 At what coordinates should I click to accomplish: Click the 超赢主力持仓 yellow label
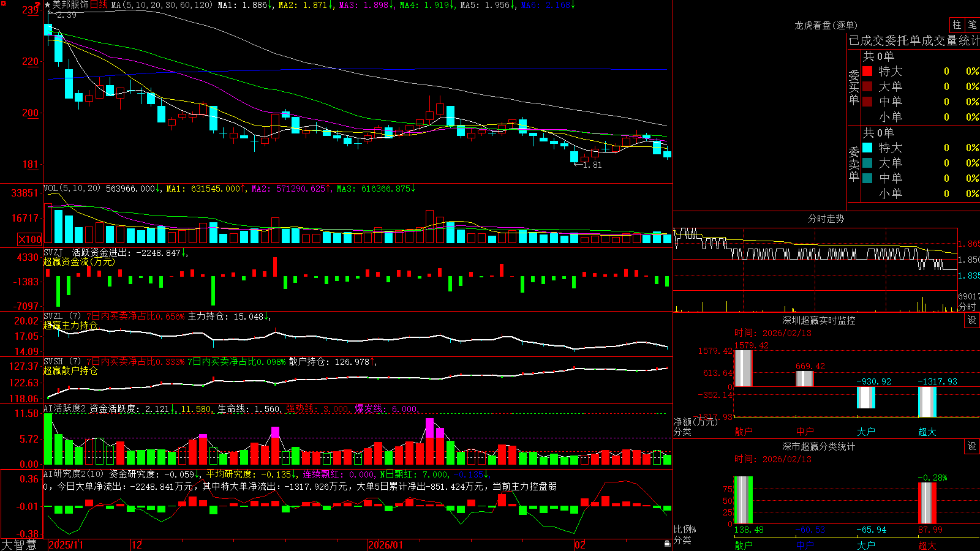tap(70, 325)
